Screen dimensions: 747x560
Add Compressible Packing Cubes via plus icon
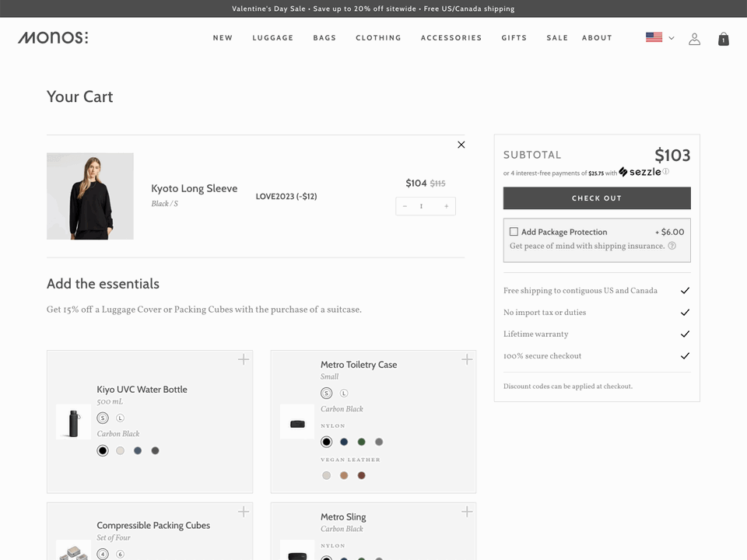click(242, 512)
